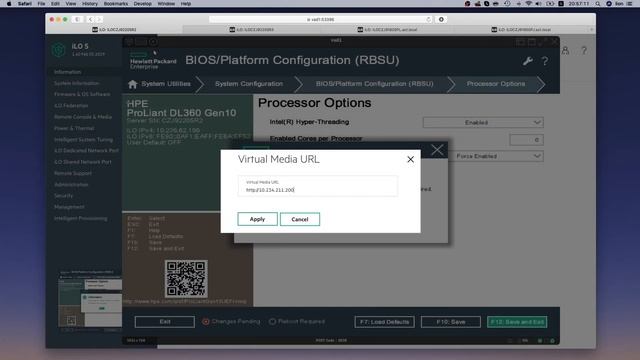Switch to first Safari iLO tab

(114, 29)
